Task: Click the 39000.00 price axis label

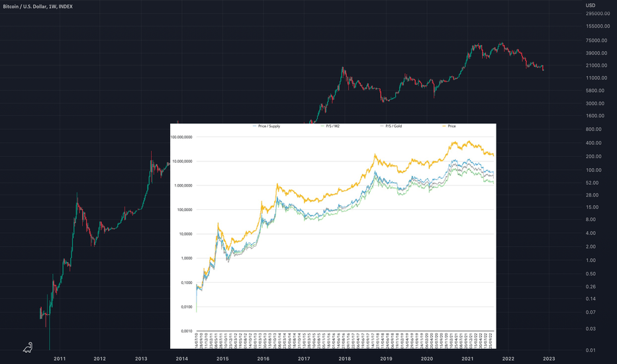Action: click(596, 53)
